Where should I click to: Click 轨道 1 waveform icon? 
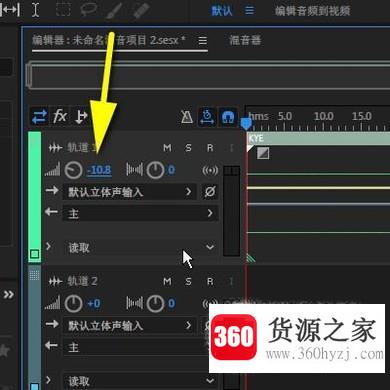point(55,148)
